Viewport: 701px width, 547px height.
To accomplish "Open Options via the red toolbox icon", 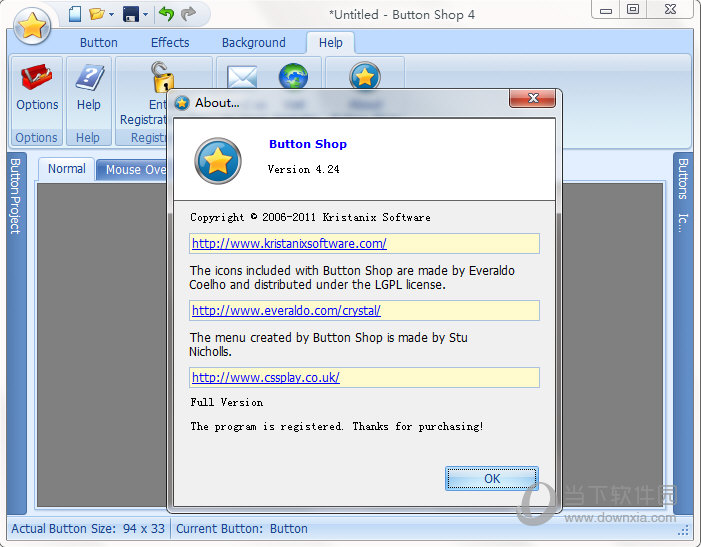I will click(37, 76).
